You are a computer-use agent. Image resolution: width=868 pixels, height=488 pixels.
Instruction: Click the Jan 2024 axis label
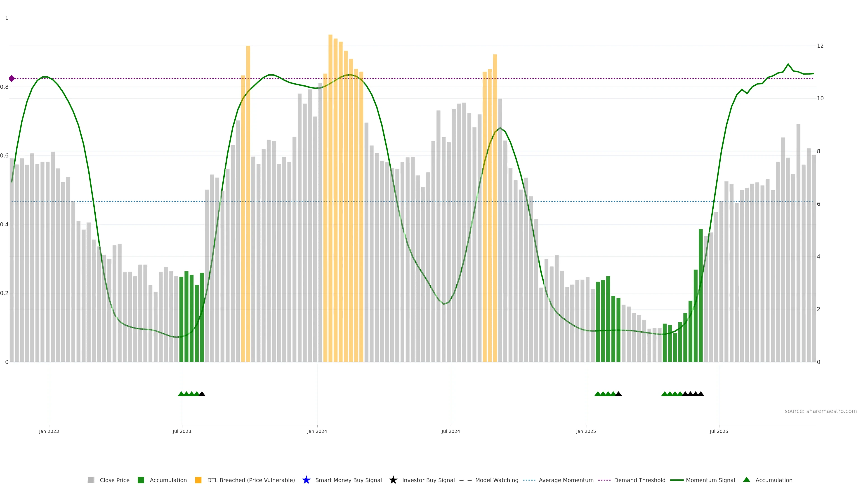click(317, 432)
